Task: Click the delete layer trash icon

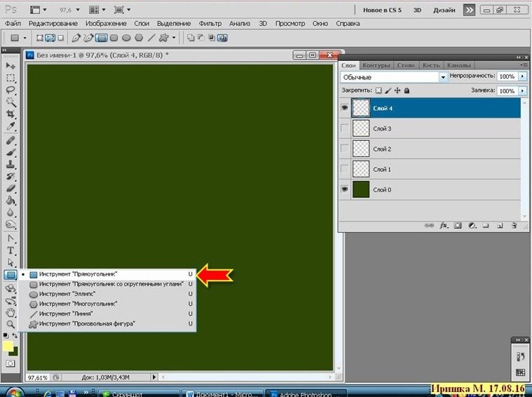Action: 514,226
